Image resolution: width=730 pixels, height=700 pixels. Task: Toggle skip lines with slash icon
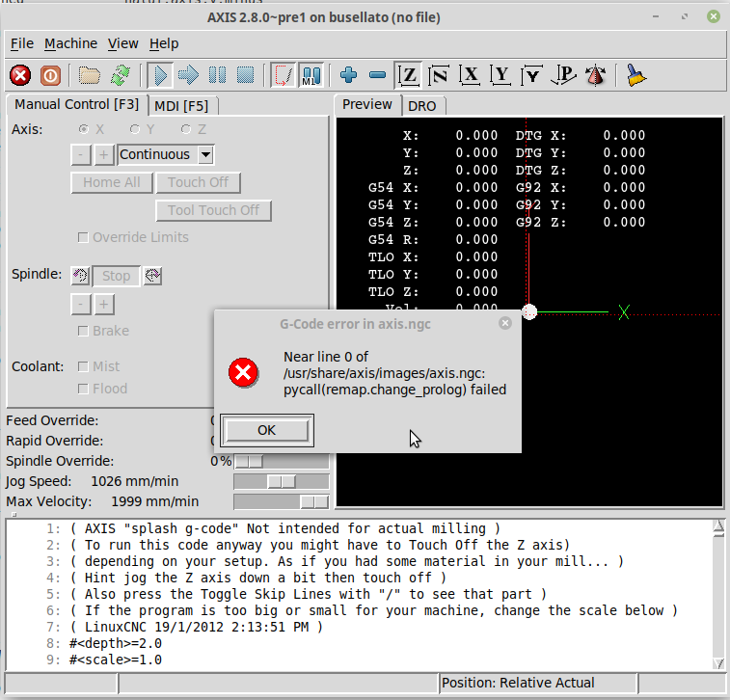click(x=284, y=75)
